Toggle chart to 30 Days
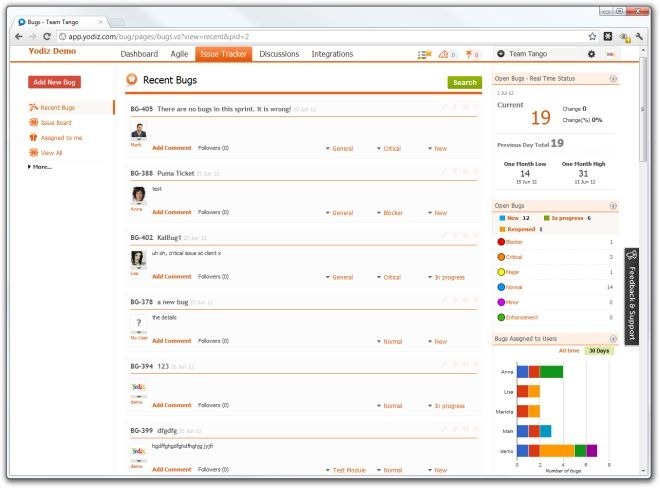The height and width of the screenshot is (488, 660). coord(599,351)
